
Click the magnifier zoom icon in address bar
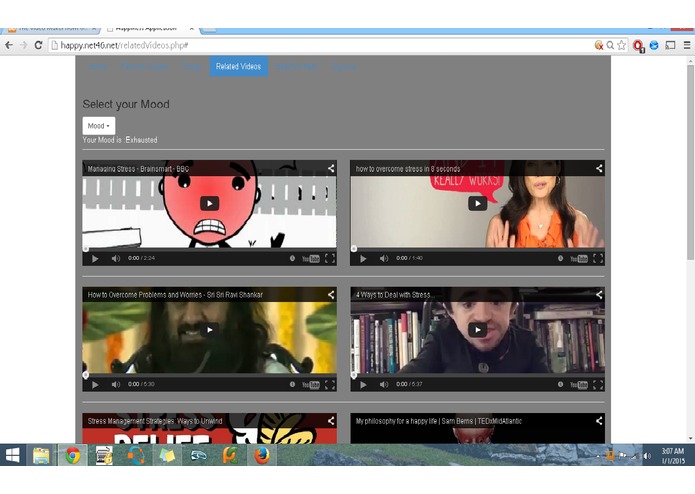610,45
